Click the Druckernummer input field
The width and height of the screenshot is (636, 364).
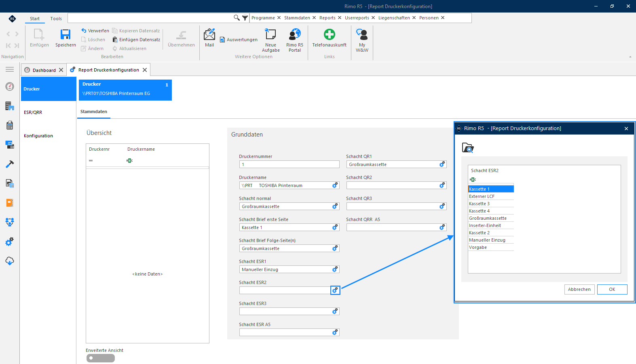289,164
